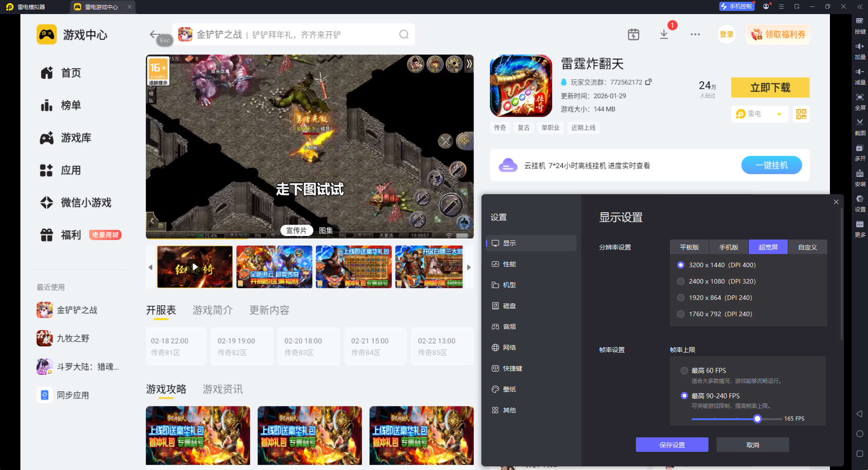Open the 磁盘 settings section

click(x=531, y=306)
